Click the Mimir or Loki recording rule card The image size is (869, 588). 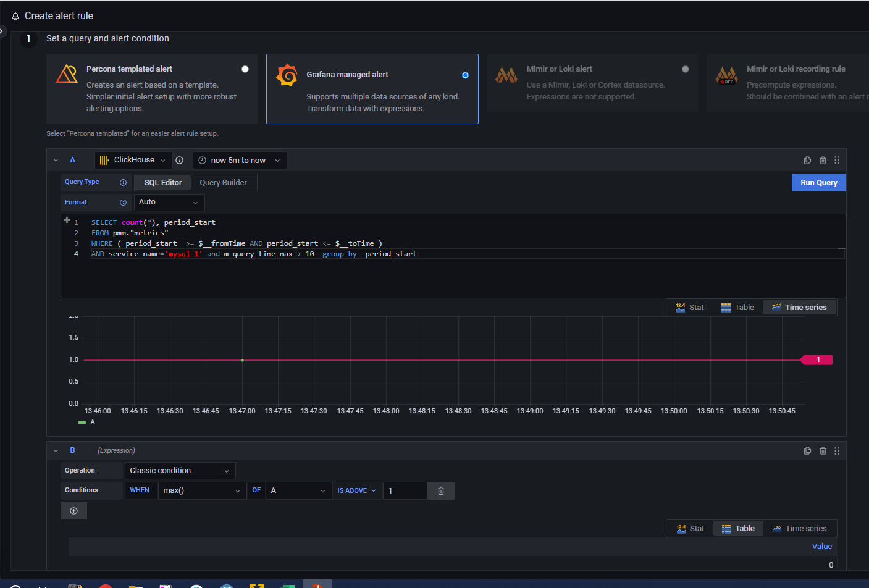[788, 83]
